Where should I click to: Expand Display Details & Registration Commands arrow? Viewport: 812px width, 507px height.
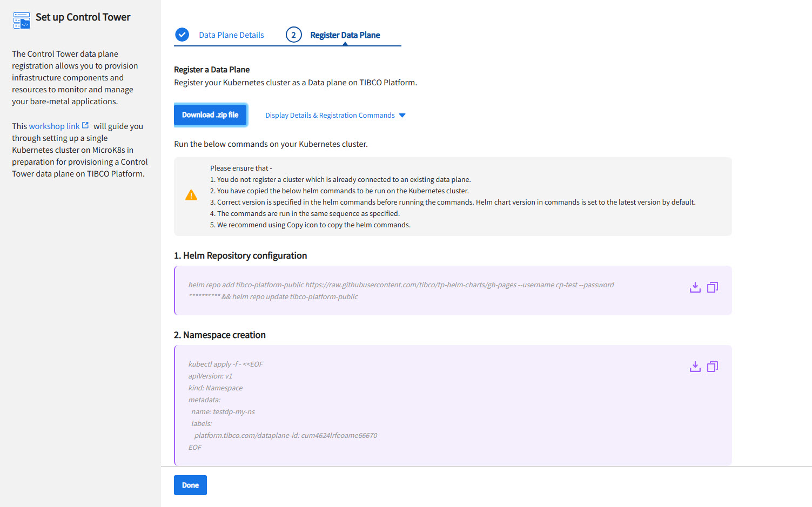(402, 116)
